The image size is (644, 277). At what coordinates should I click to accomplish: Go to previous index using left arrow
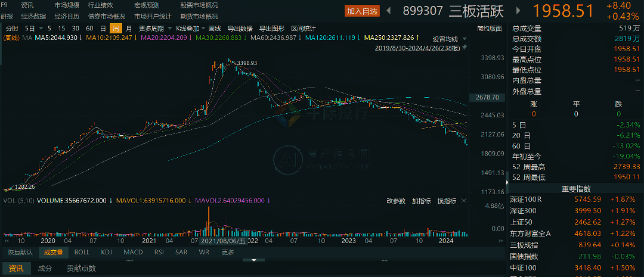[389, 11]
